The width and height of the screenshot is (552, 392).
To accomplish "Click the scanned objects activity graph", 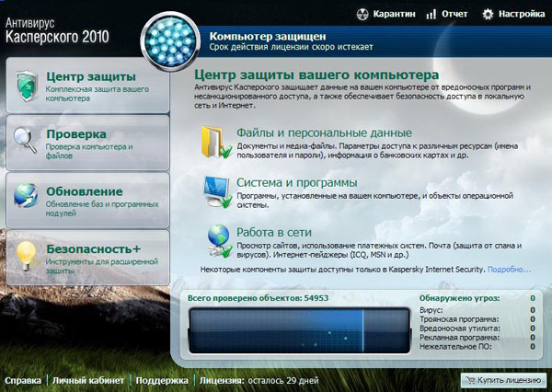I will [x=300, y=330].
